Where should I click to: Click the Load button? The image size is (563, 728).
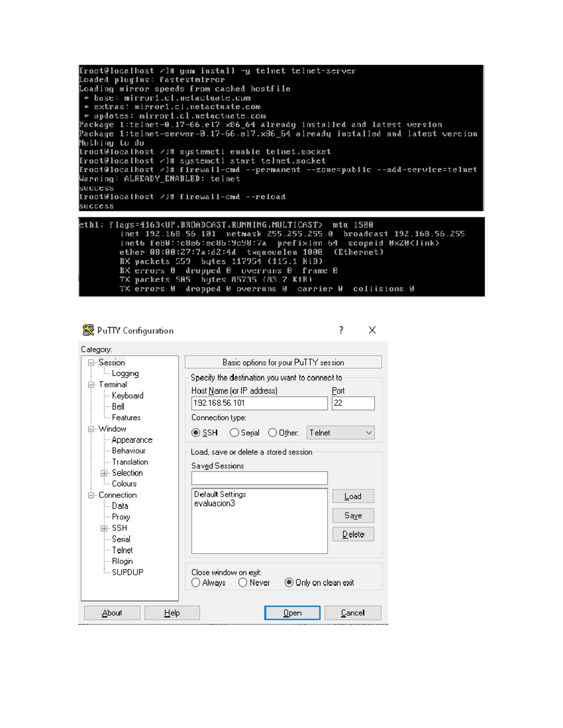point(352,496)
